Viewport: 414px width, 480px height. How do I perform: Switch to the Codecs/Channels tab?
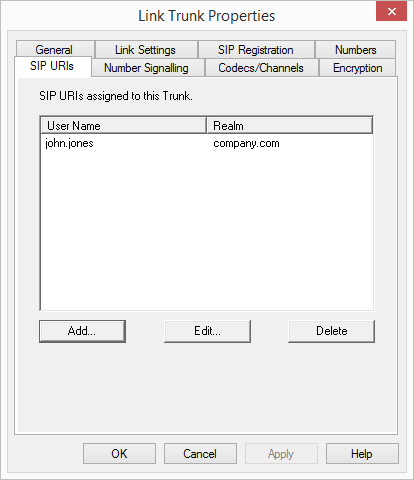tap(261, 68)
